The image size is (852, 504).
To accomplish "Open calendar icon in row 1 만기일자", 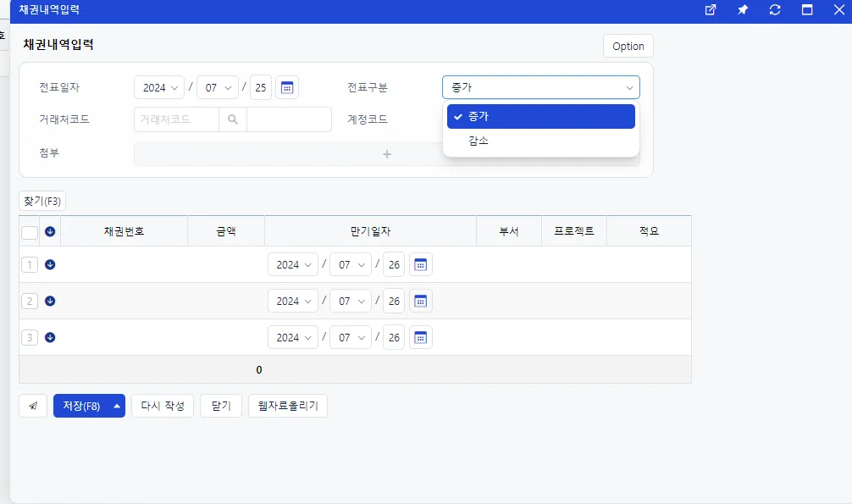I will pos(421,265).
